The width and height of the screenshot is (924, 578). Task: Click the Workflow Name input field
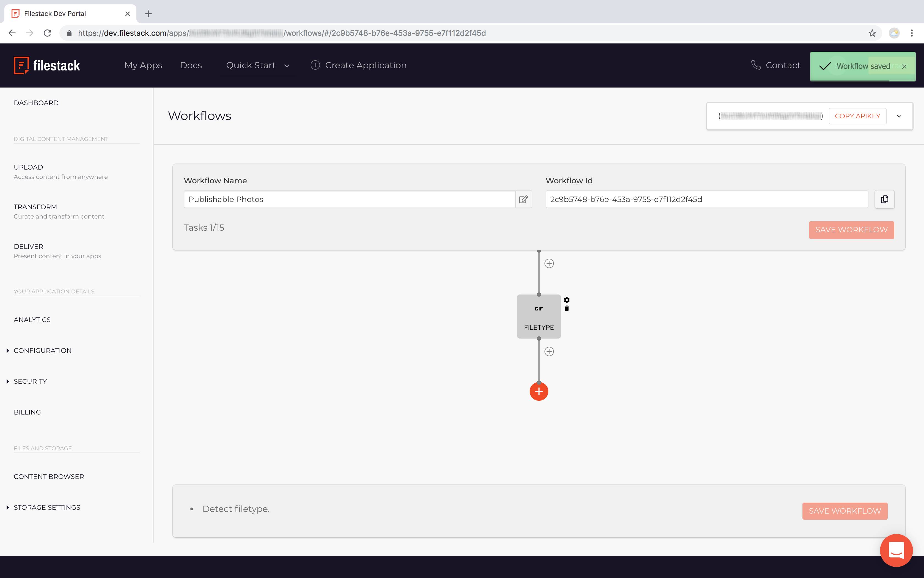pos(349,199)
